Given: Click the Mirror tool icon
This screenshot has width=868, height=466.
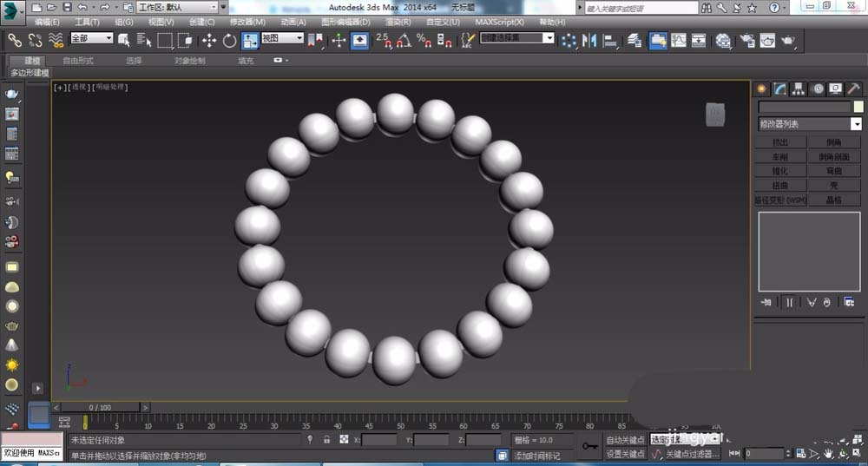Looking at the screenshot, I should [590, 40].
